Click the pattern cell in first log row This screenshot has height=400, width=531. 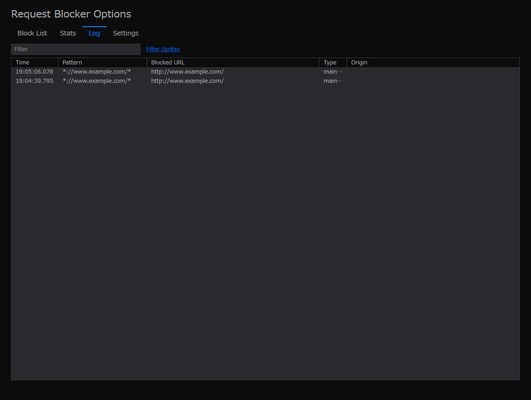pos(97,71)
